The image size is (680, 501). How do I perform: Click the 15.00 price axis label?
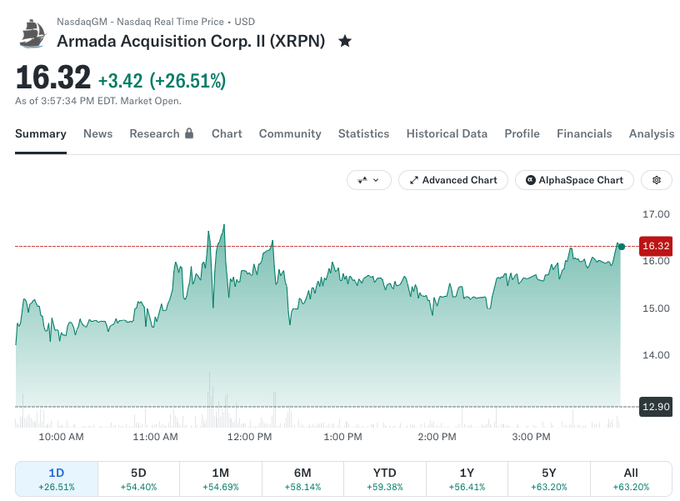(x=656, y=308)
